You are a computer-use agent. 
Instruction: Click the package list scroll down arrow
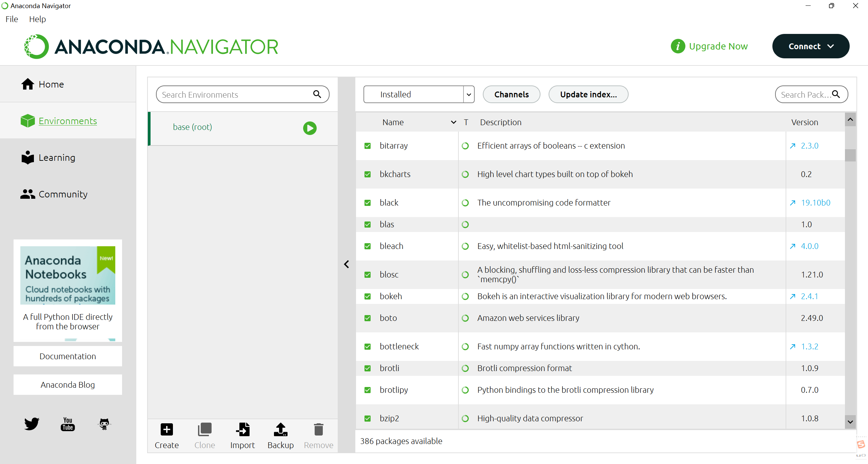point(850,422)
